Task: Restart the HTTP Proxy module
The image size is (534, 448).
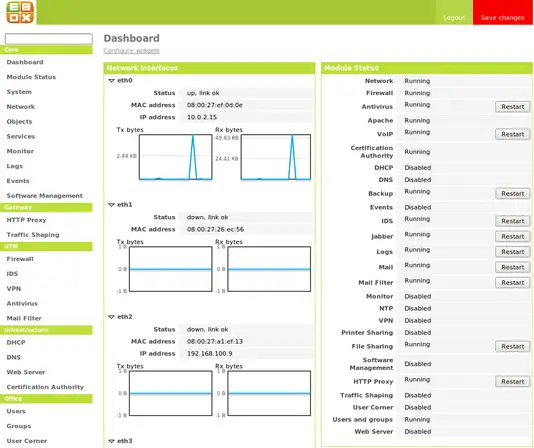Action: [512, 382]
